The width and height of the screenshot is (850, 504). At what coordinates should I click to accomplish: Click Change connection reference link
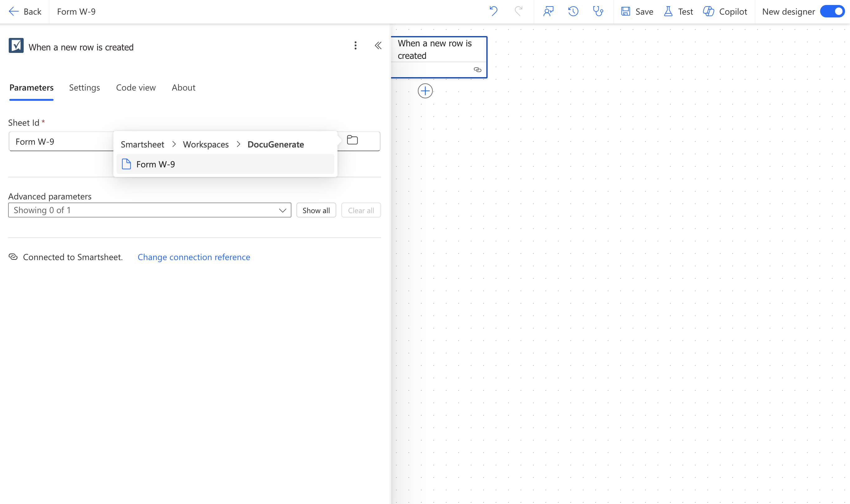pyautogui.click(x=194, y=257)
